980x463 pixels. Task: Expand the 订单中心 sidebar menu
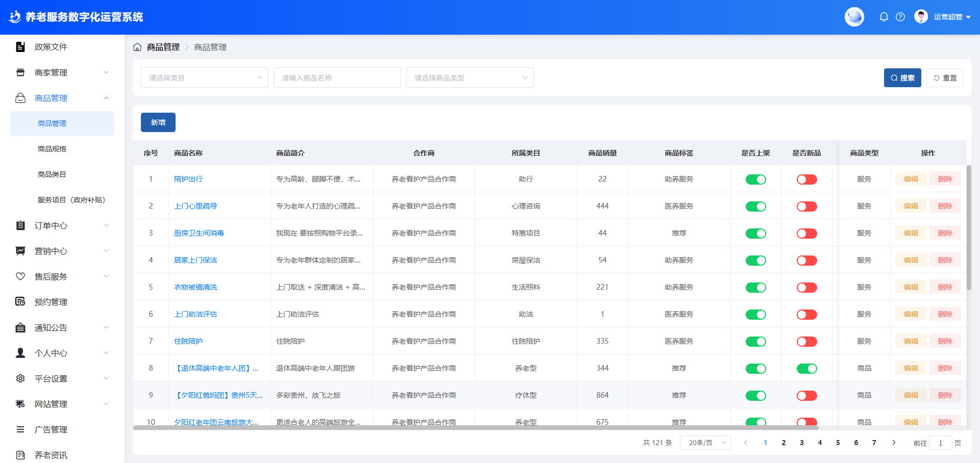[x=61, y=225]
